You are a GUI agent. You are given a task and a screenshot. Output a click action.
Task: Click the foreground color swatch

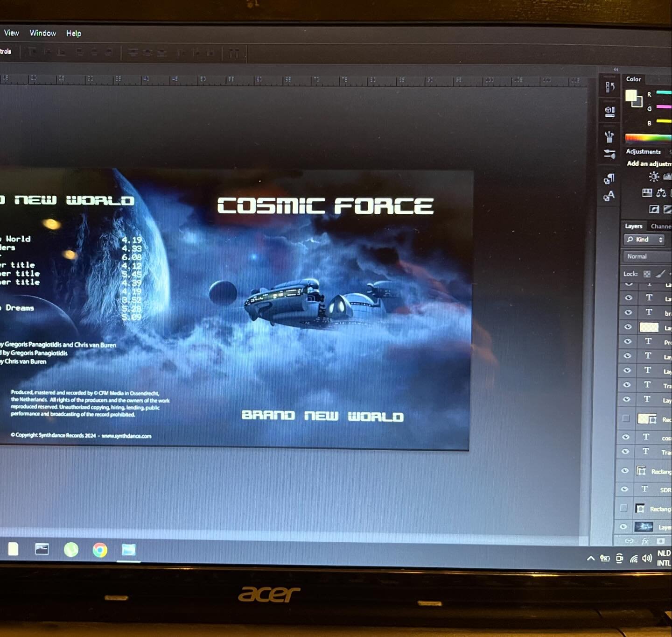pos(631,95)
